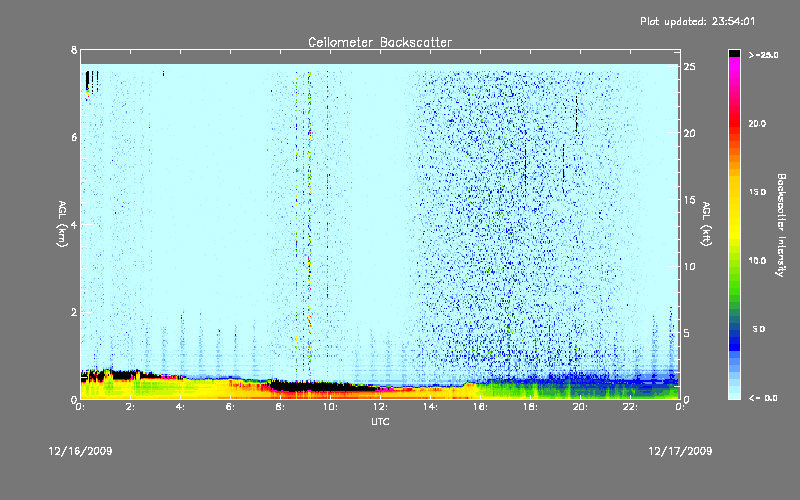Click the "Ceilometer Backscatter" plot title
This screenshot has height=500, width=800.
pyautogui.click(x=380, y=42)
